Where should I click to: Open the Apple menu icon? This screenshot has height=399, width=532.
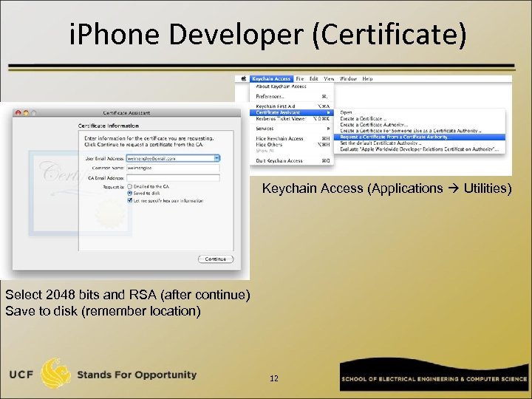coord(243,79)
